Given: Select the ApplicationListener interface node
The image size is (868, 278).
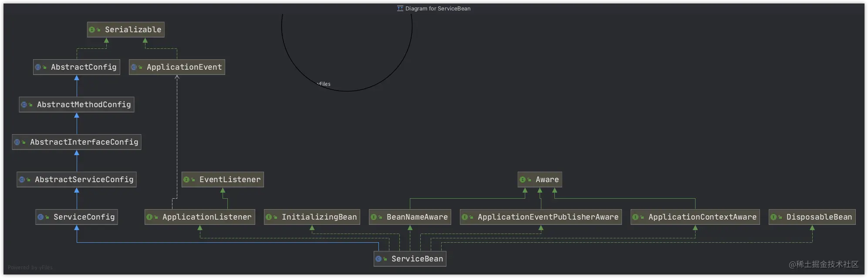Looking at the screenshot, I should pyautogui.click(x=200, y=217).
